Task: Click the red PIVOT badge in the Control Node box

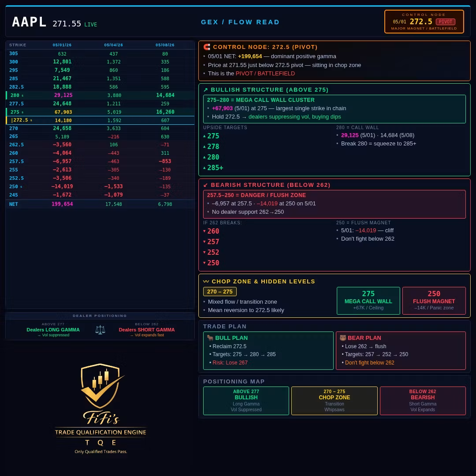Action: tap(445, 22)
